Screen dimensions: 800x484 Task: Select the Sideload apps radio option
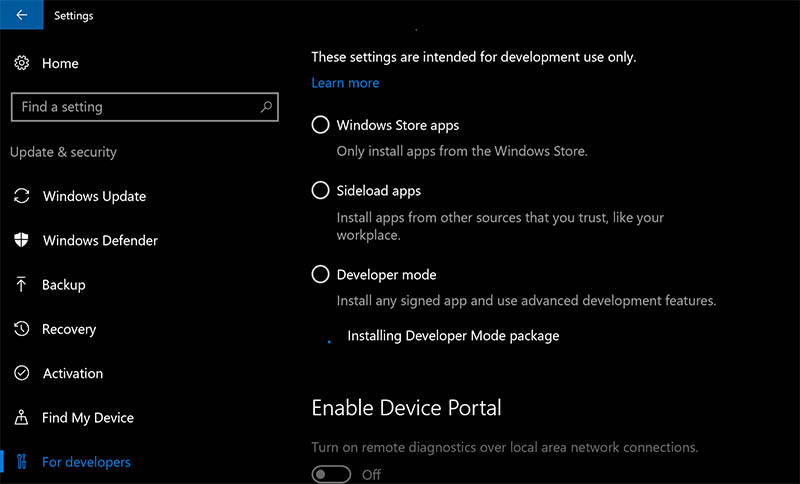tap(320, 190)
